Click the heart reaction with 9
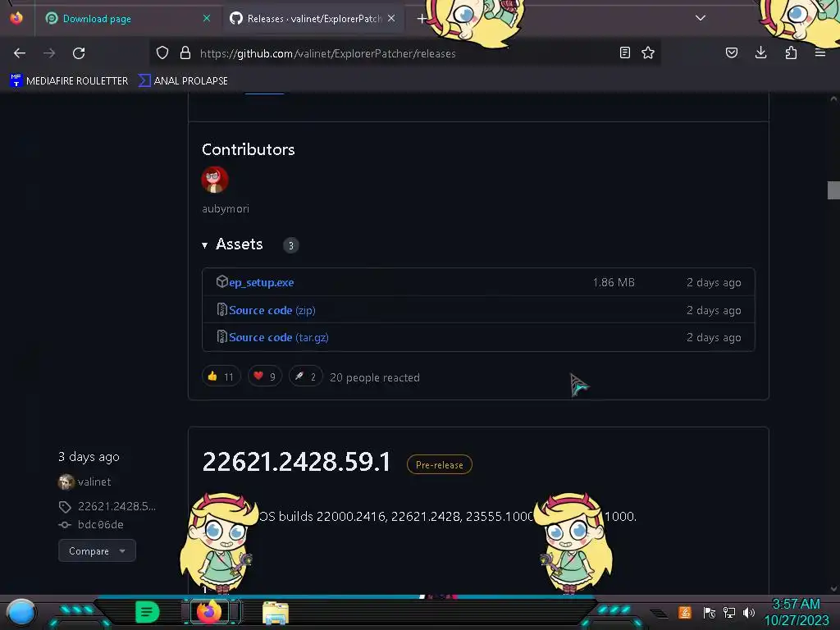 point(265,377)
